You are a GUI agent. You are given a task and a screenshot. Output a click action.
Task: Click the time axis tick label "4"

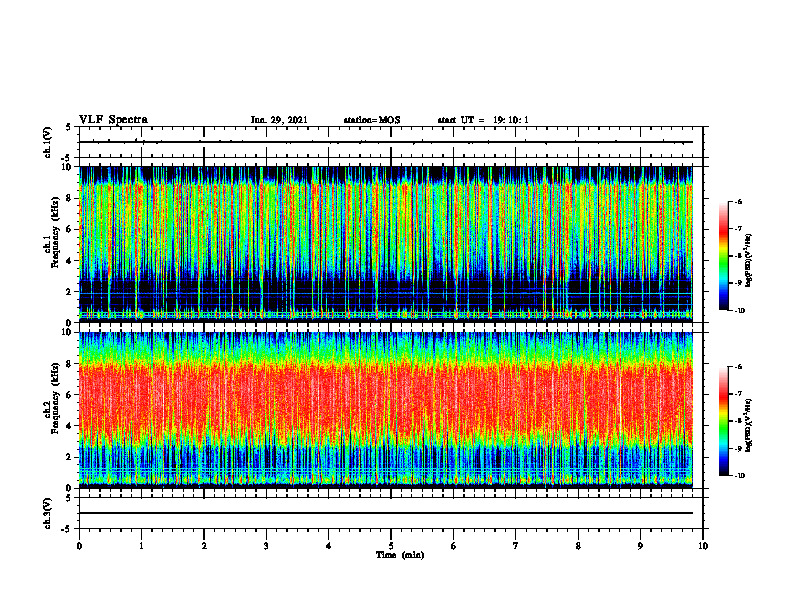point(329,546)
